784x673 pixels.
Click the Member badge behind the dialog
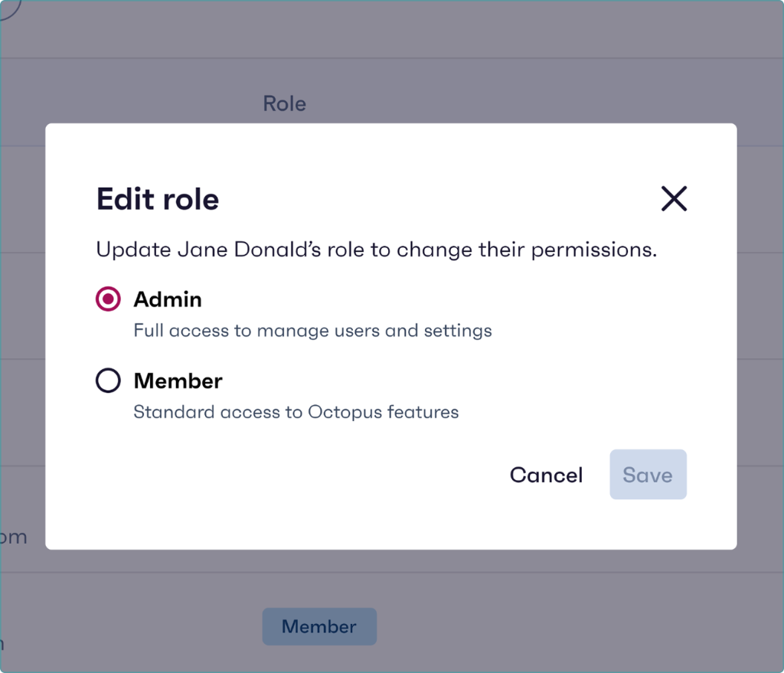click(319, 626)
